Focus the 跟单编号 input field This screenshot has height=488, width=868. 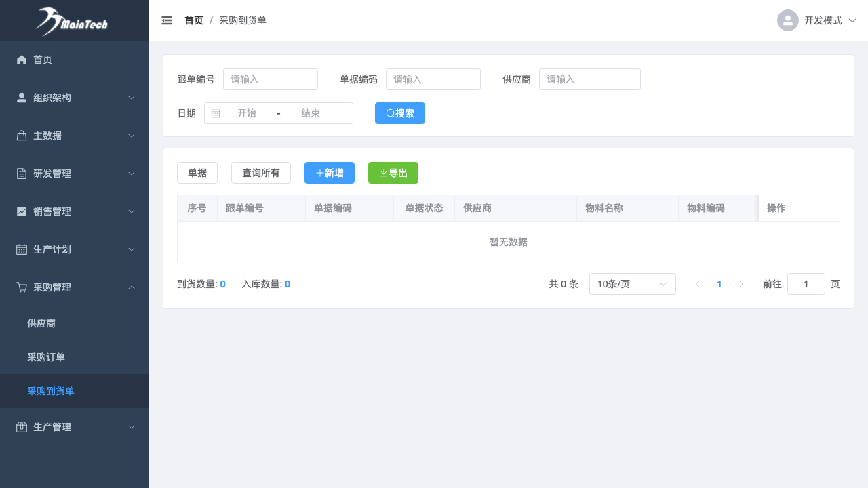(270, 79)
